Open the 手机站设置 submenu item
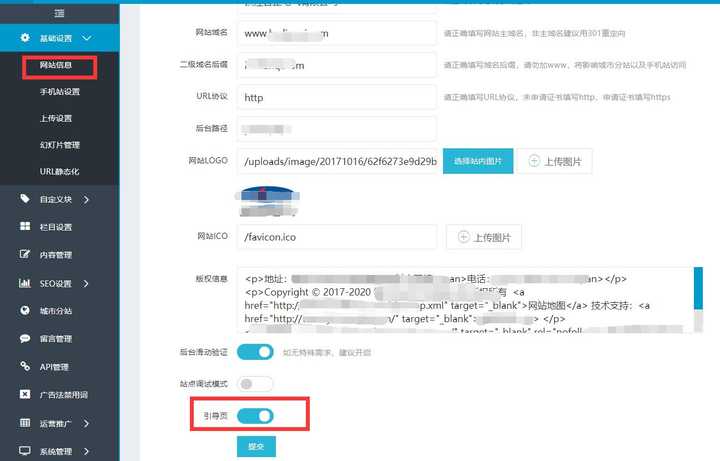Image resolution: width=720 pixels, height=461 pixels. [60, 92]
